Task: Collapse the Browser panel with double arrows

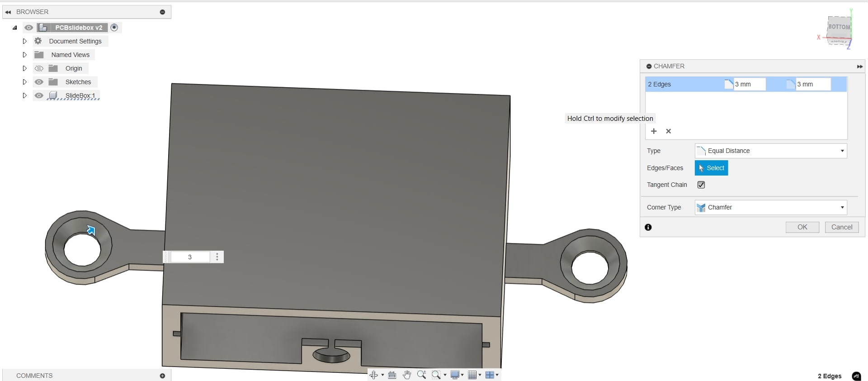Action: pos(8,12)
